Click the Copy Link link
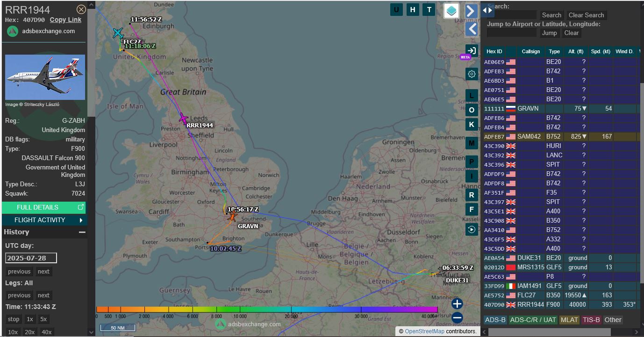 tap(65, 20)
